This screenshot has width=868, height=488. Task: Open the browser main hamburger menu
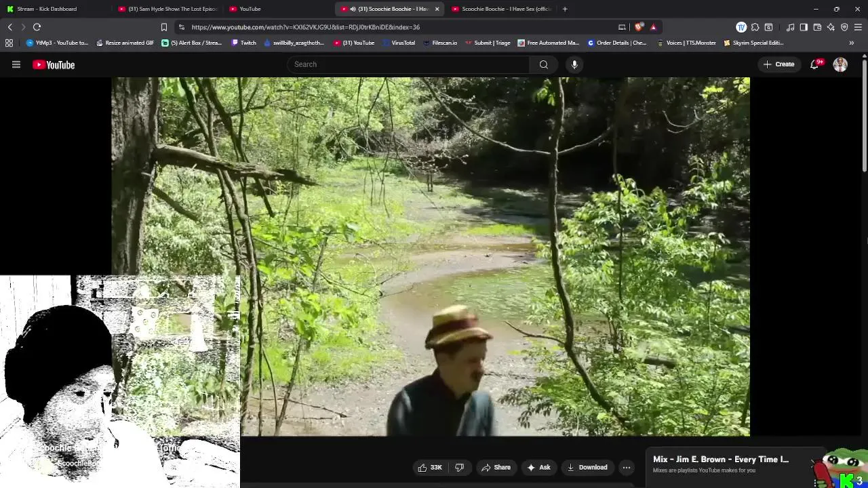pos(858,27)
